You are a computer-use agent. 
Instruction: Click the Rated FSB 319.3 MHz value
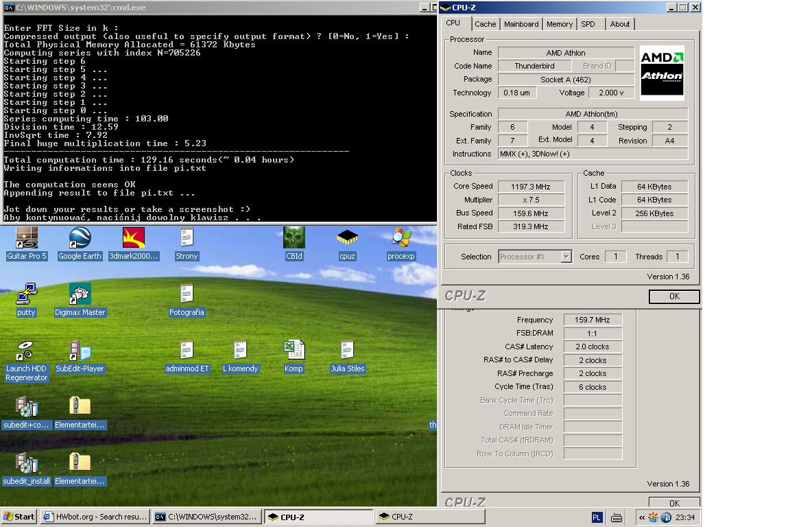coord(531,226)
